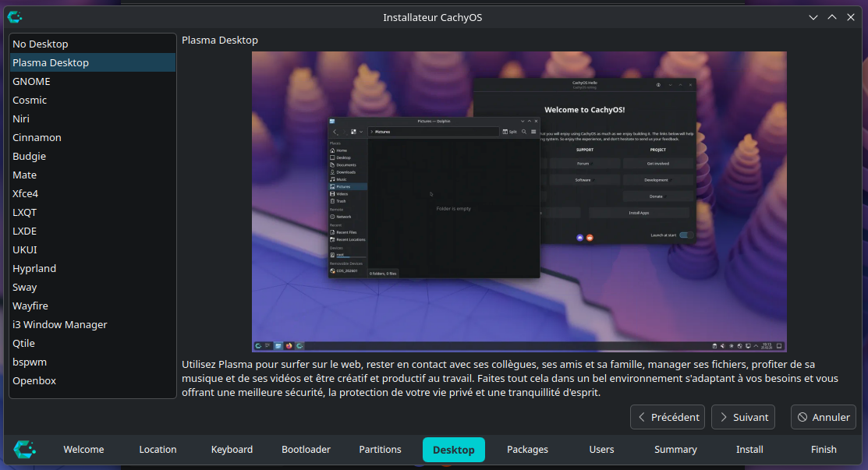Image resolution: width=868 pixels, height=470 pixels.
Task: Select GNOME in the desktop list
Action: point(31,81)
